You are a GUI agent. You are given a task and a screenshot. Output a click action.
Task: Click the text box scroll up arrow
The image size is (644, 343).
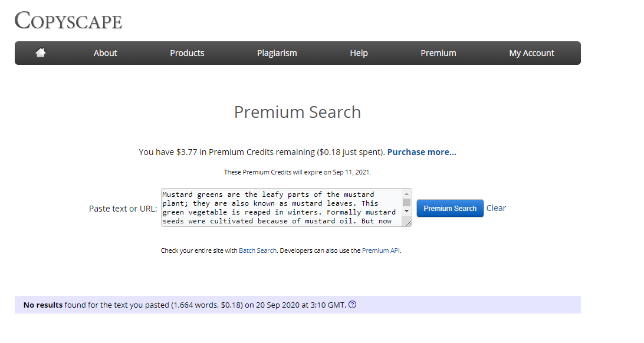pyautogui.click(x=406, y=194)
